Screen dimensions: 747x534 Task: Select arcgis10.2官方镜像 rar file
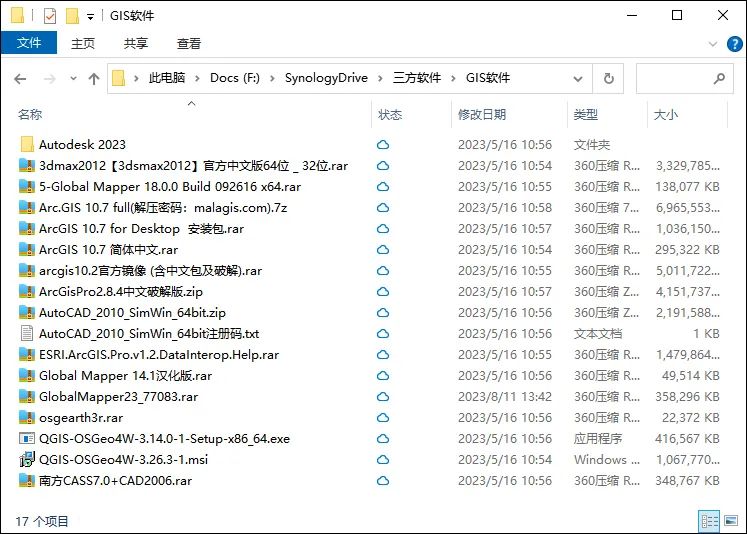click(x=151, y=271)
